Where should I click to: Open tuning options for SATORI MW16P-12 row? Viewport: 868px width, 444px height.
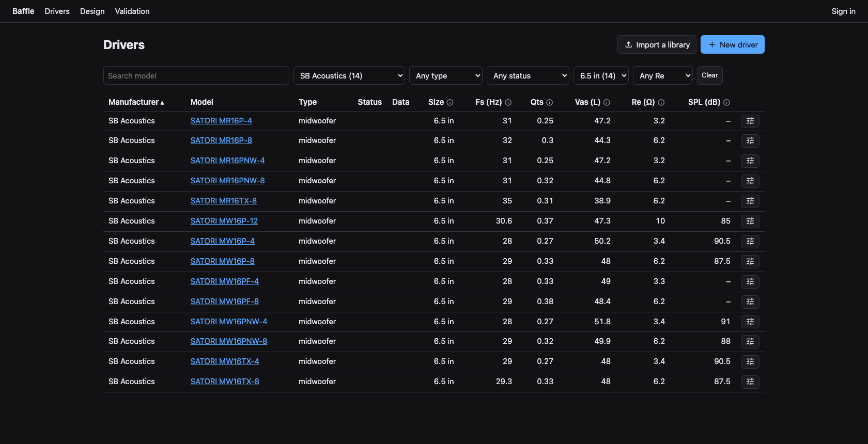(x=750, y=221)
